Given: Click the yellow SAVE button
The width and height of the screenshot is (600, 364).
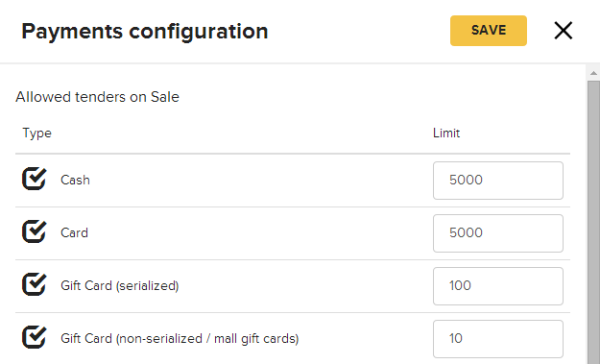Looking at the screenshot, I should 488,31.
